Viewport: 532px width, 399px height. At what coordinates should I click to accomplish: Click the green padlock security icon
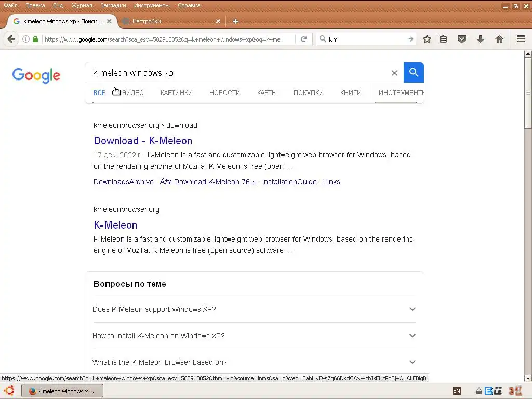click(x=35, y=39)
